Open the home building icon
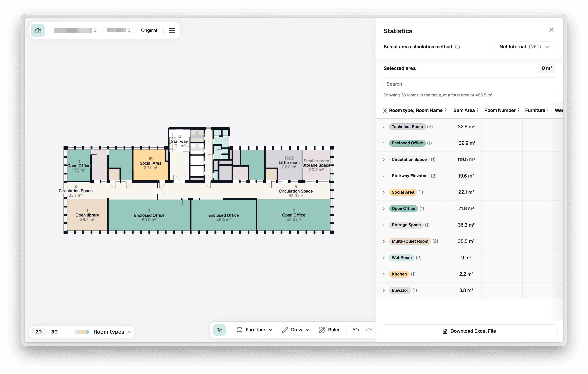The width and height of the screenshot is (588, 374). point(38,30)
